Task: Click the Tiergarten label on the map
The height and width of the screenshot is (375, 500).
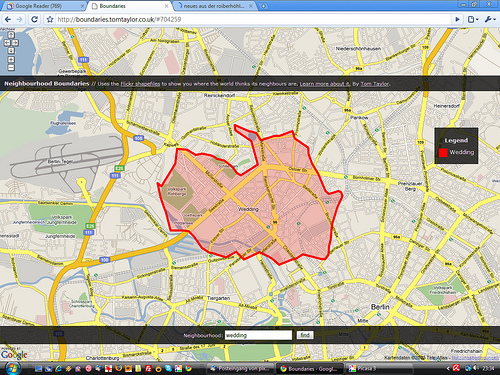Action: (x=219, y=298)
